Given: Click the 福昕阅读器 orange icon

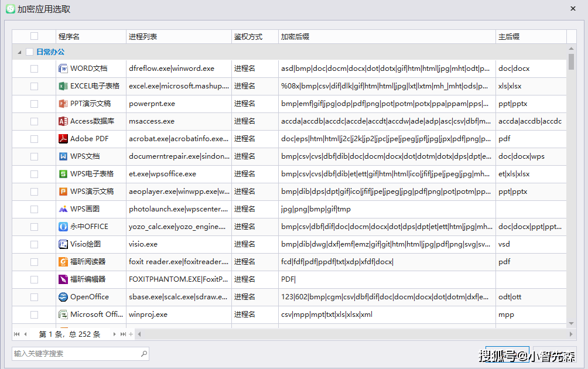Looking at the screenshot, I should pyautogui.click(x=63, y=262).
